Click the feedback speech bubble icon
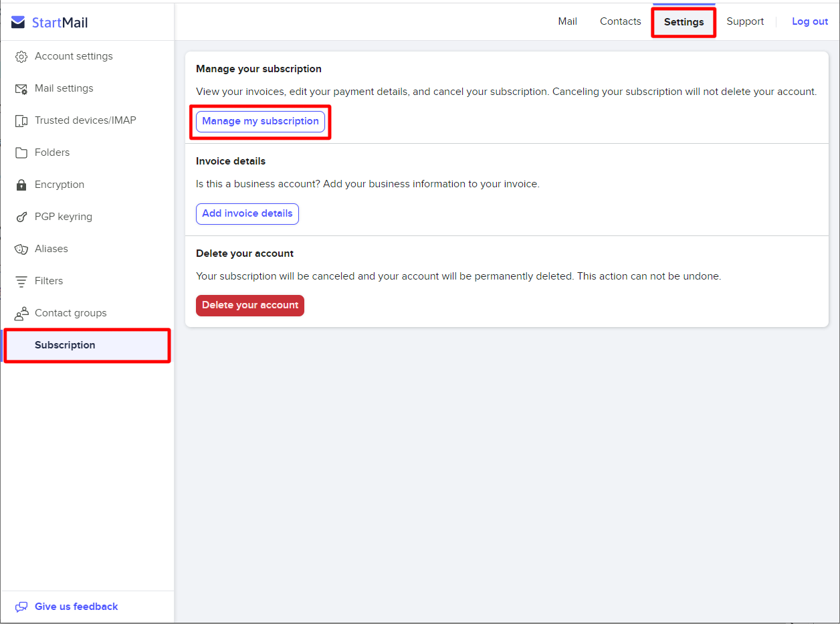840x624 pixels. click(x=21, y=607)
